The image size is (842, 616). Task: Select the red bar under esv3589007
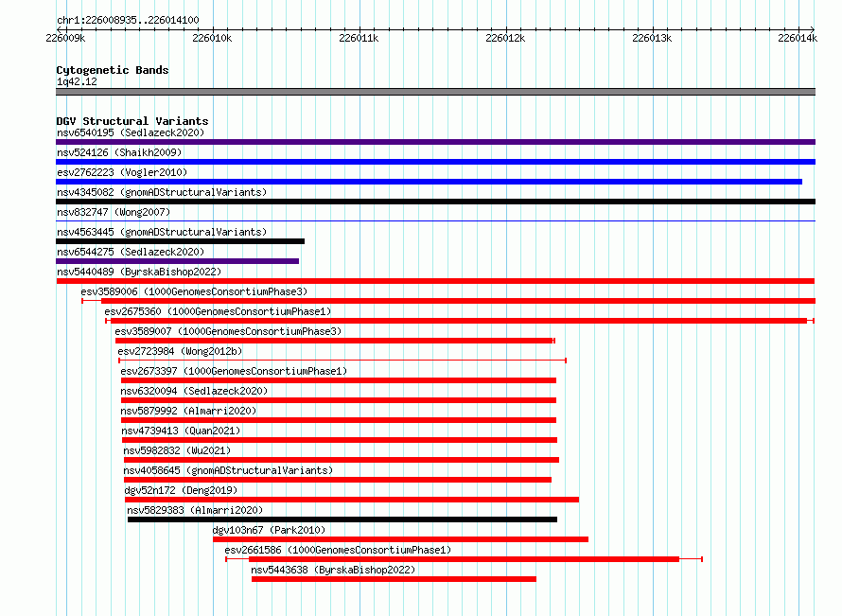pos(335,341)
